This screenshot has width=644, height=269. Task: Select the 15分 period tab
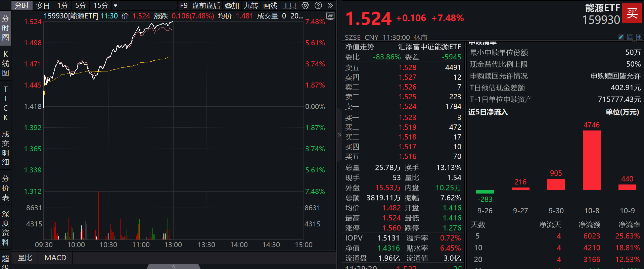[101, 5]
